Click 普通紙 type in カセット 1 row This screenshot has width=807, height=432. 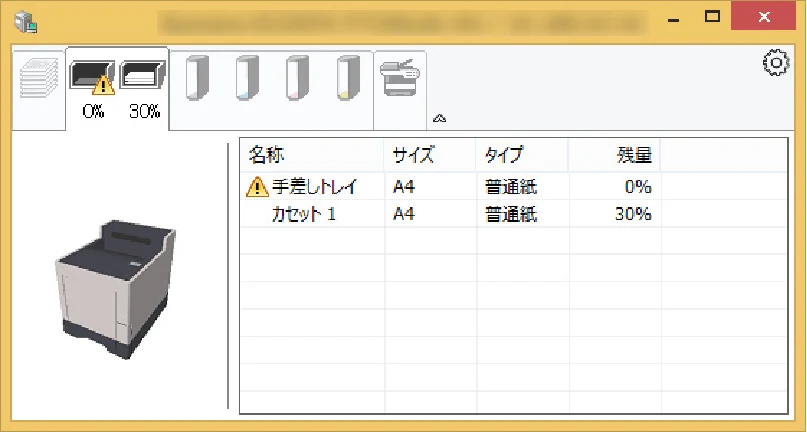pyautogui.click(x=511, y=214)
